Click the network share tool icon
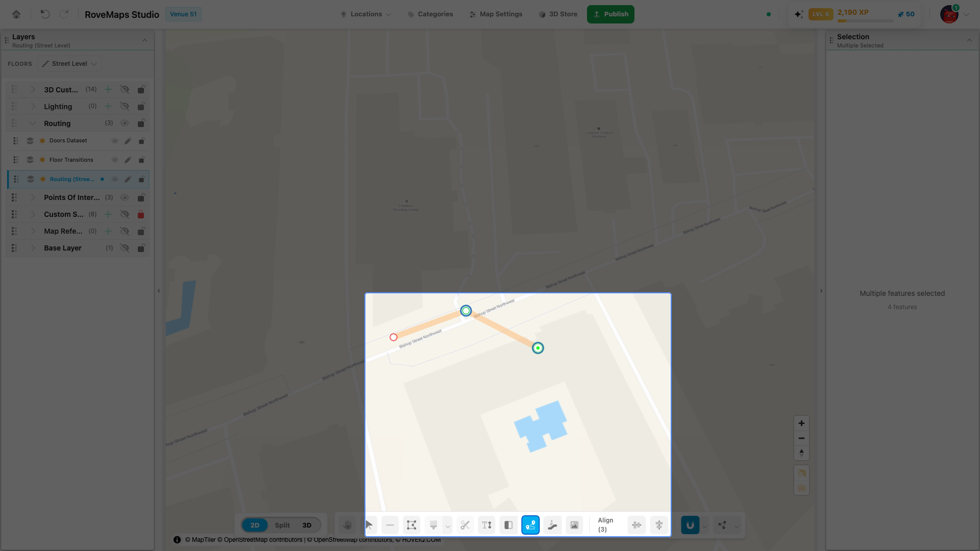This screenshot has width=980, height=551. click(x=722, y=525)
